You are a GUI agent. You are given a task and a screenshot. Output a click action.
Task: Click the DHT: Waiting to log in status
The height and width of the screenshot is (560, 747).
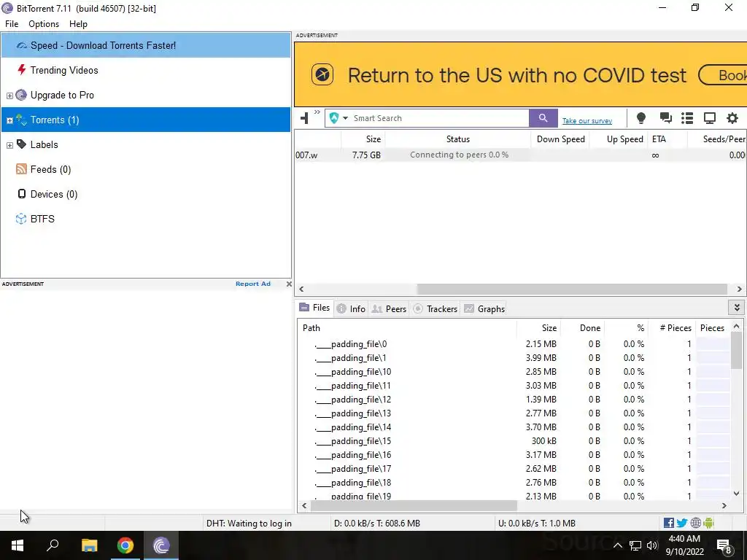249,523
